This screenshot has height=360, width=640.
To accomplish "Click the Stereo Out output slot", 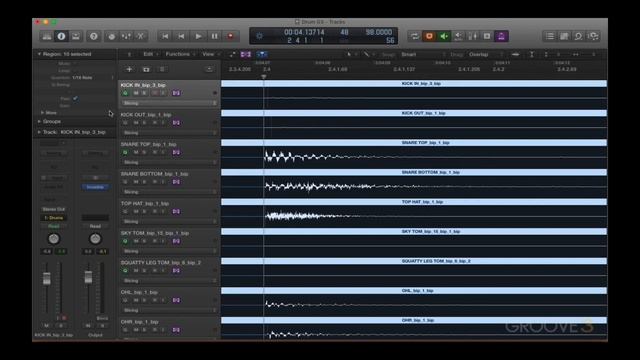I will coord(53,209).
